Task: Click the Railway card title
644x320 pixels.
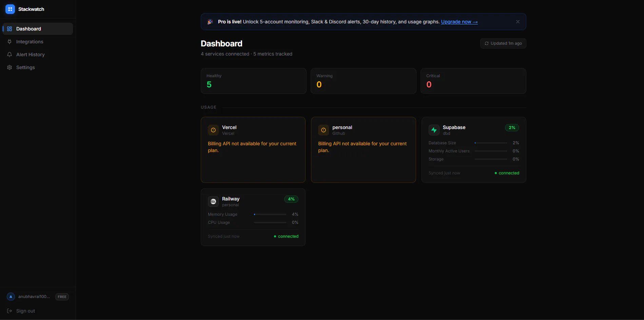Action: (x=231, y=199)
